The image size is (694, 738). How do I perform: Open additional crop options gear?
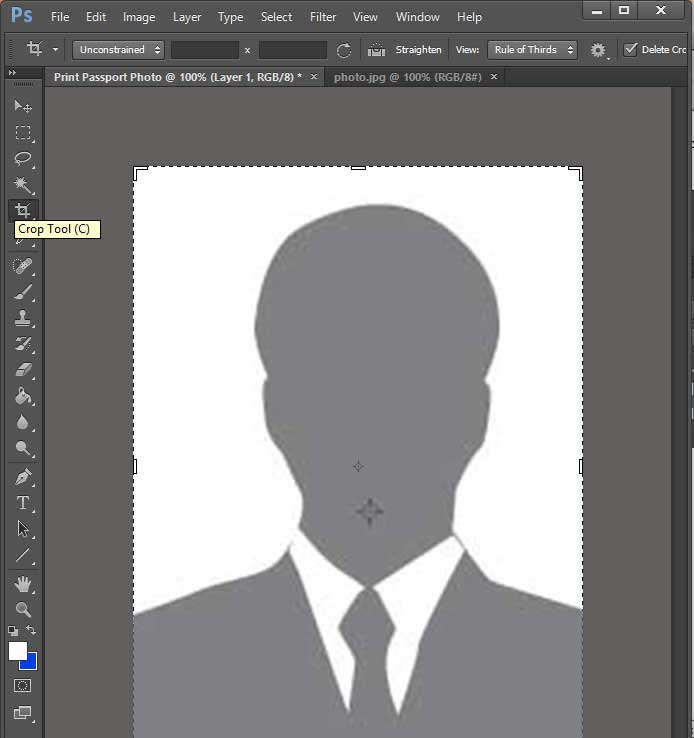598,50
